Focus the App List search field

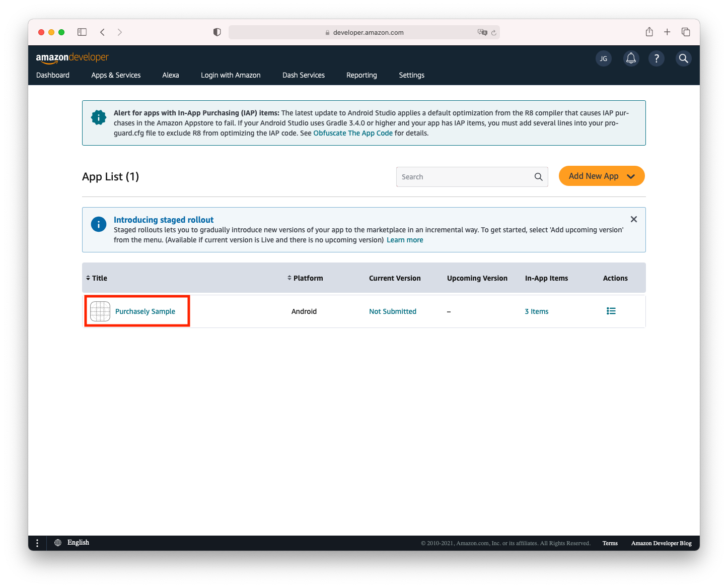pyautogui.click(x=472, y=177)
